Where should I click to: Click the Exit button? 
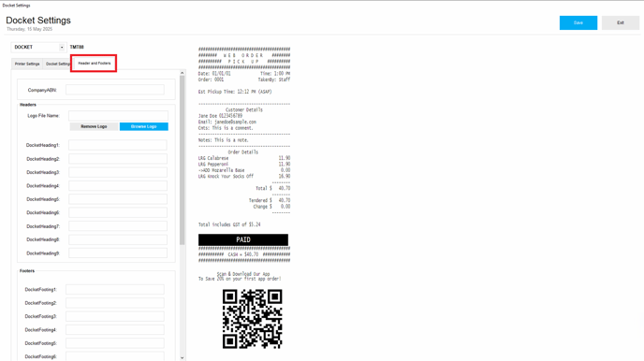[x=621, y=23]
